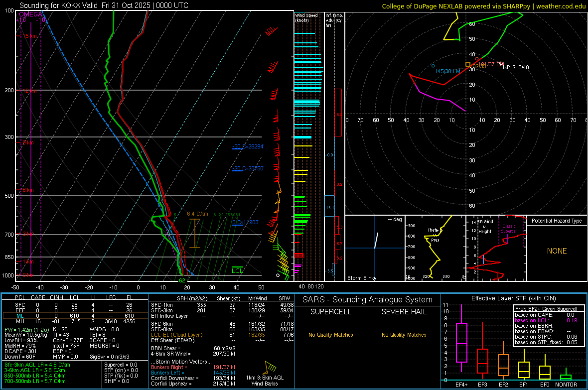The width and height of the screenshot is (588, 390).
Task: Click the UP=215/40 hodograph label
Action: pos(516,68)
